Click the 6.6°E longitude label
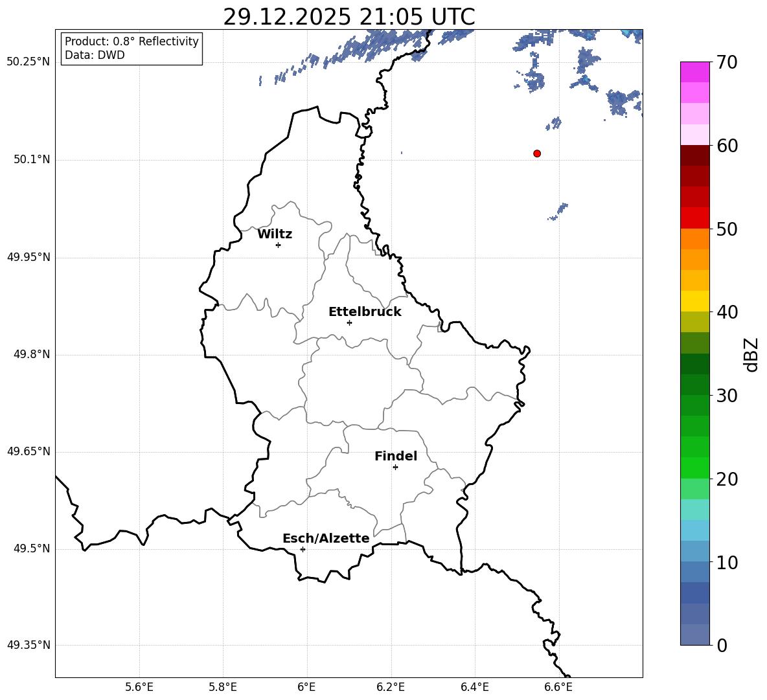This screenshot has height=700, width=767. 558,687
